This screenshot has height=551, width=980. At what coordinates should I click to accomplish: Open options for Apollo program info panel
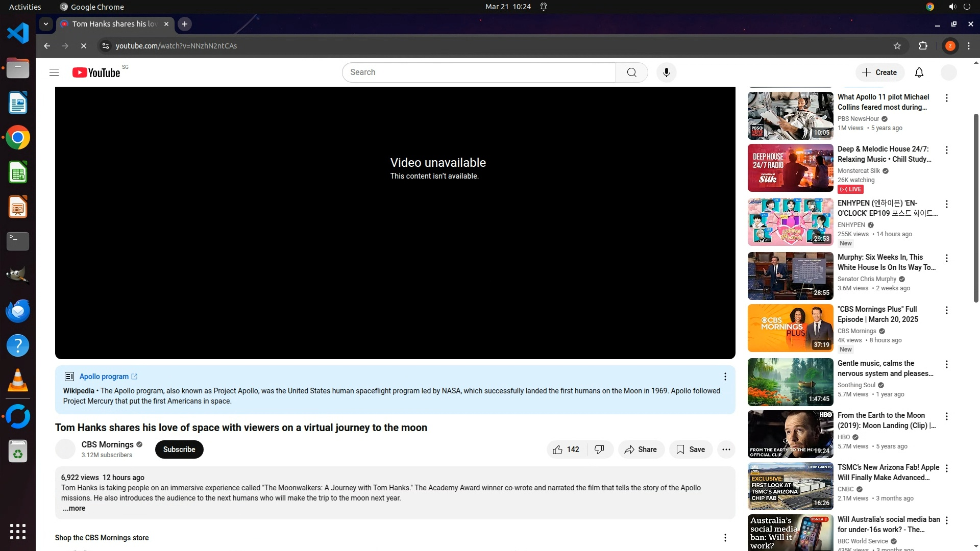725,377
